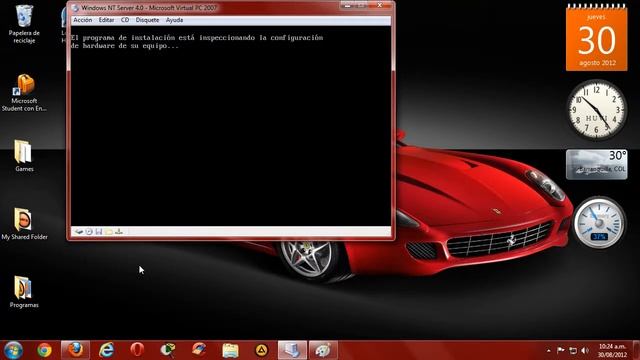Open volume control in system tray
Viewport: 640px width, 360px height.
click(585, 350)
